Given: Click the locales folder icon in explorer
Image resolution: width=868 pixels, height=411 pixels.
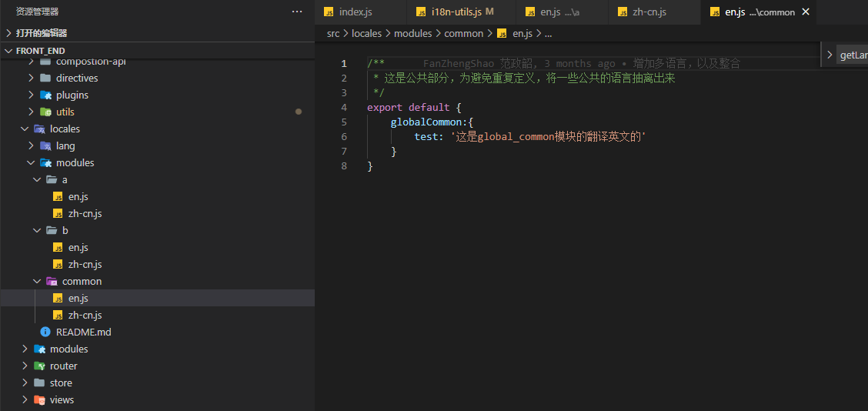Looking at the screenshot, I should (x=39, y=129).
